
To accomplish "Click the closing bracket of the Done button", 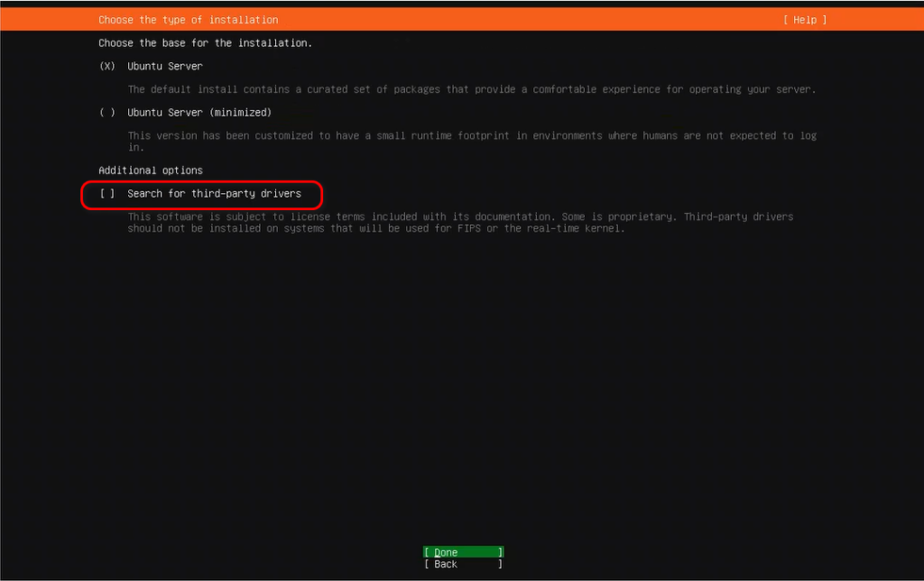I will pos(501,553).
